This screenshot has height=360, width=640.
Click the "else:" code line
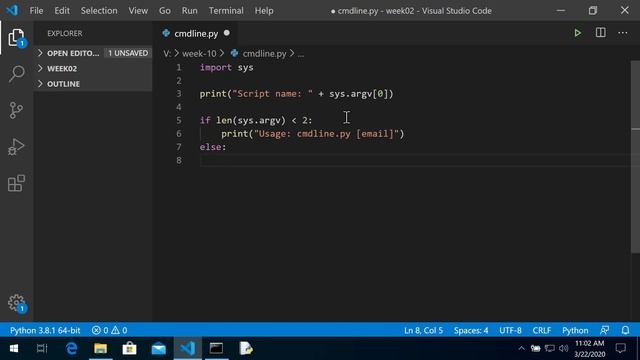pyautogui.click(x=213, y=147)
